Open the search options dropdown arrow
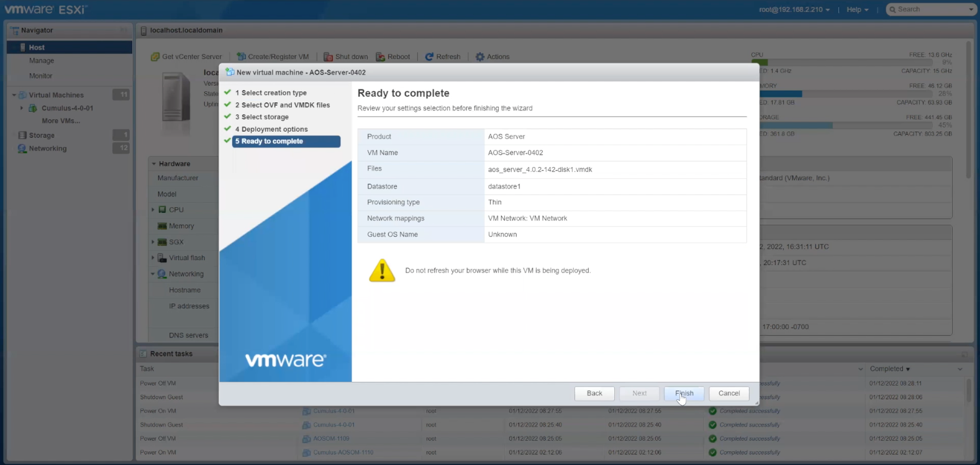Screen dimensions: 980x465 click(971, 9)
